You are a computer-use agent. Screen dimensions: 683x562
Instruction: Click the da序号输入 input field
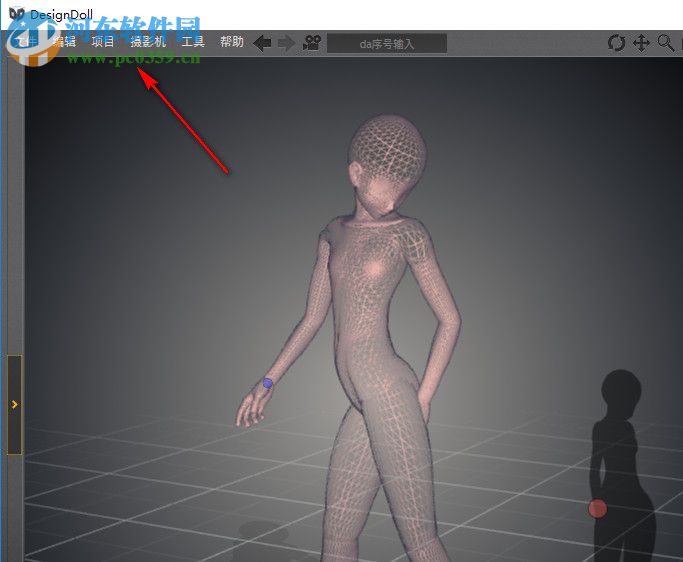387,44
